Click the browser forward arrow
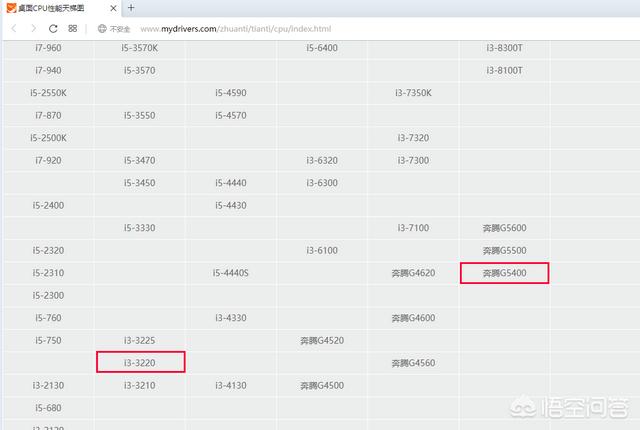The width and height of the screenshot is (640, 430). click(33, 29)
